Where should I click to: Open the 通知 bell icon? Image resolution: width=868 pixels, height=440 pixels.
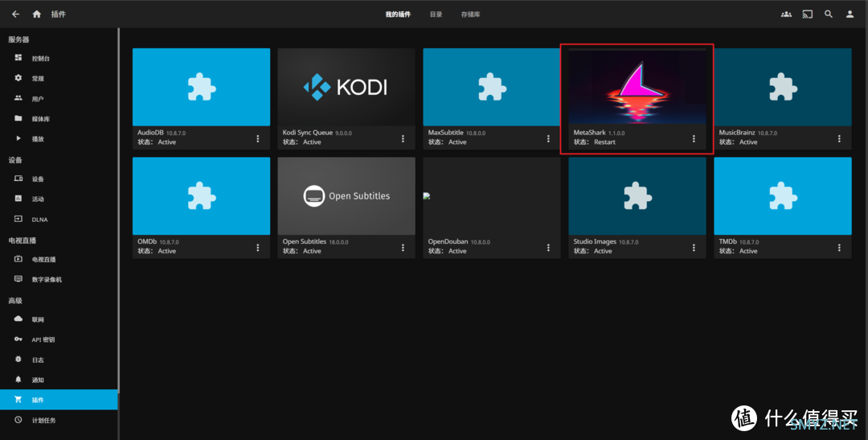tap(18, 380)
